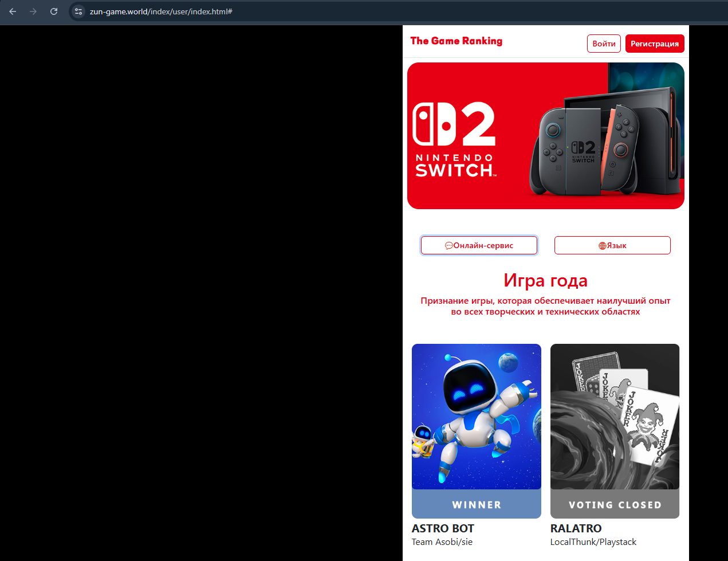
Task: Click the browser forward arrow
Action: (x=33, y=11)
